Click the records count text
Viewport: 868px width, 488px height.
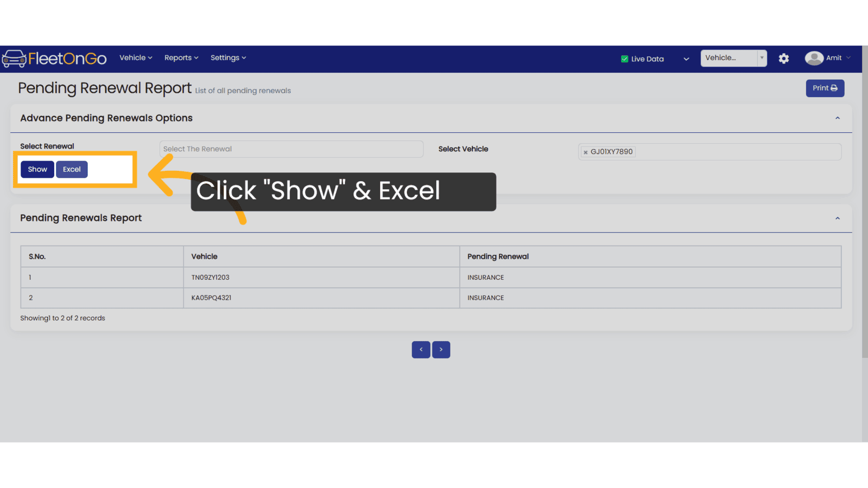tap(62, 318)
